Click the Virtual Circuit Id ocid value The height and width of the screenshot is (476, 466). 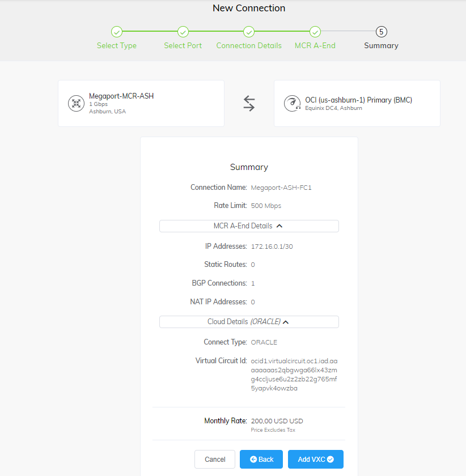click(294, 375)
